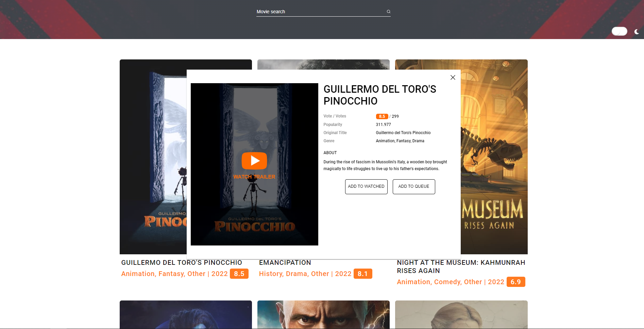
Task: Click Night at the Museum: Kahmunrah title
Action: click(461, 267)
